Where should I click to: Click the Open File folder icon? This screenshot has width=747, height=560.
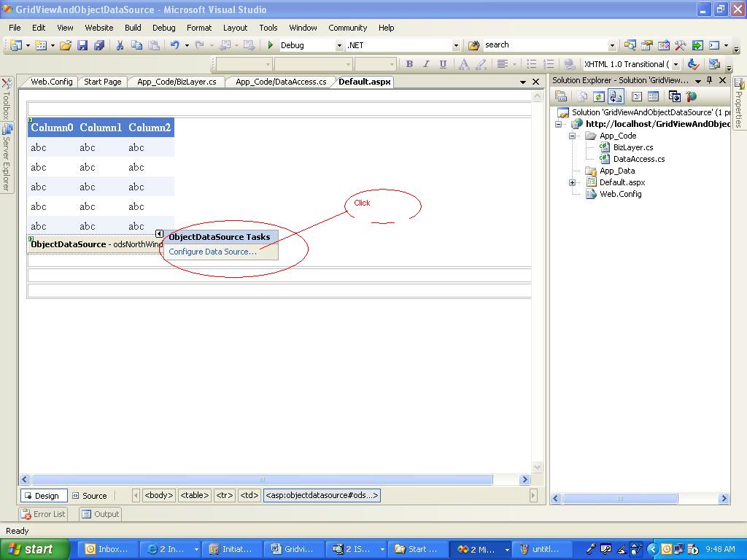(x=66, y=45)
